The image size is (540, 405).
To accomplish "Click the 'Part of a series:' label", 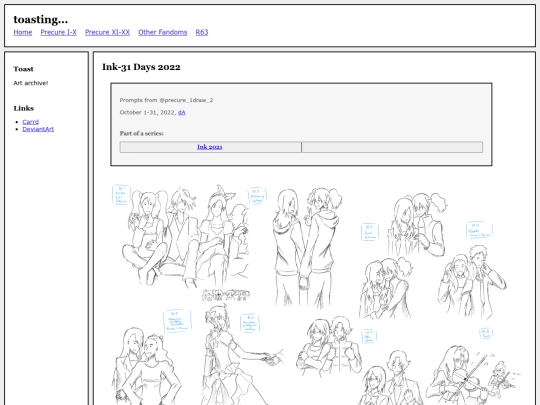I will click(142, 133).
